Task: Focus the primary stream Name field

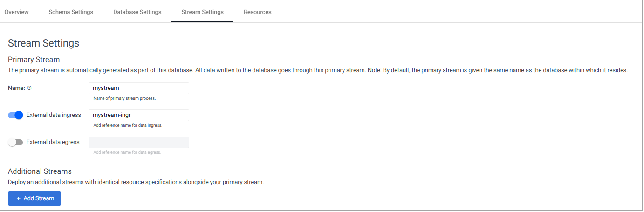Action: coord(138,88)
